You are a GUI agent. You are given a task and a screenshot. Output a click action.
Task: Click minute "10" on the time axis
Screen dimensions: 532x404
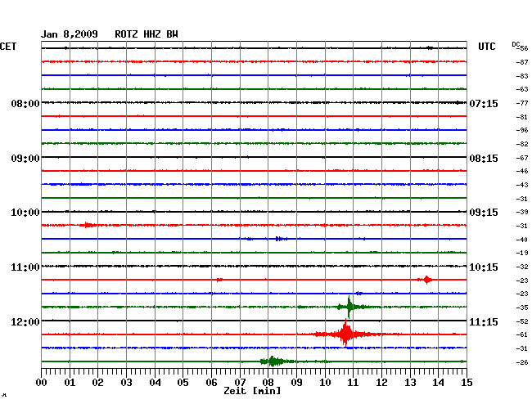pyautogui.click(x=325, y=382)
